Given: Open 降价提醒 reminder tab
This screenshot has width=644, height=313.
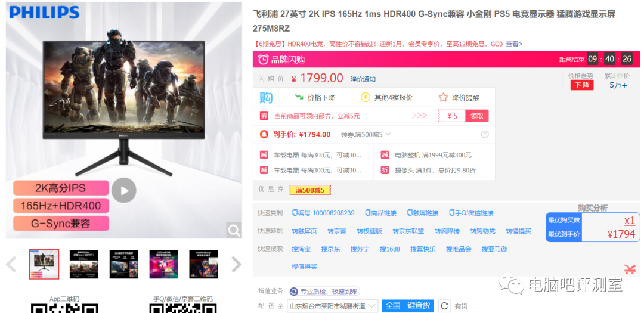Looking at the screenshot, I should [459, 98].
